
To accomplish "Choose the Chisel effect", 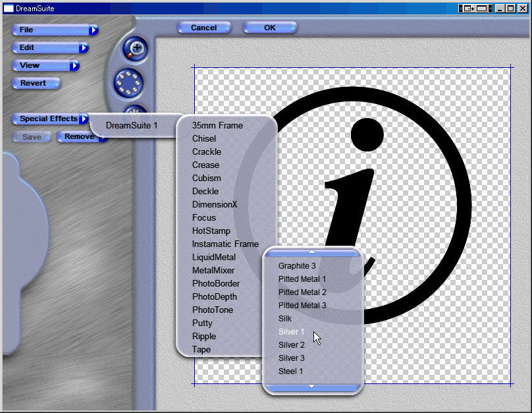I will (x=204, y=139).
